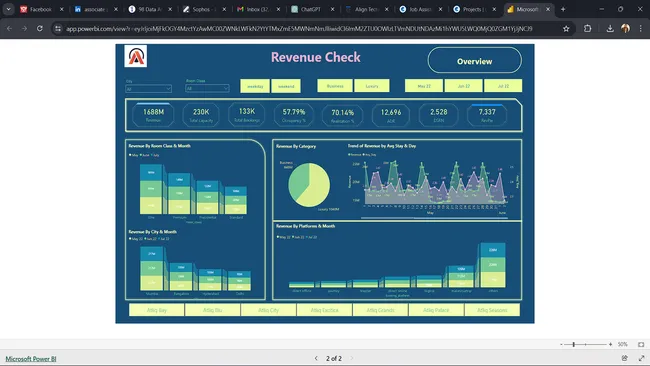650x366 pixels.
Task: Zoom out with the minus icon
Action: (x=561, y=344)
